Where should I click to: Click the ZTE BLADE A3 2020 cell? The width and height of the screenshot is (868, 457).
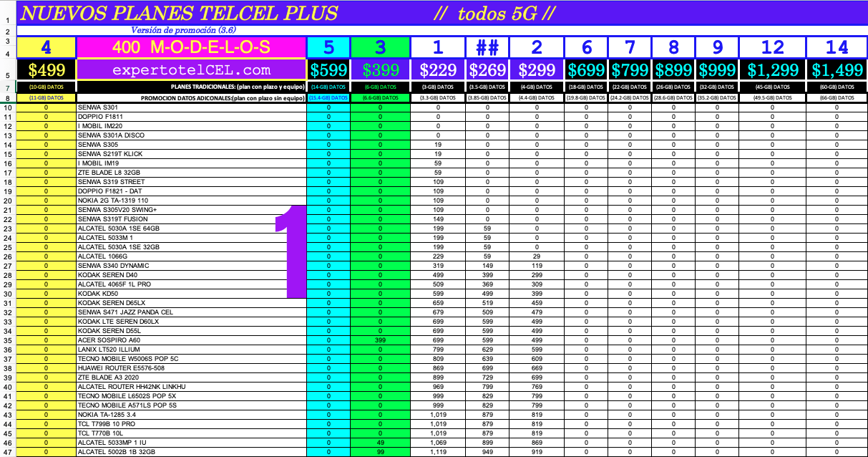pos(191,377)
